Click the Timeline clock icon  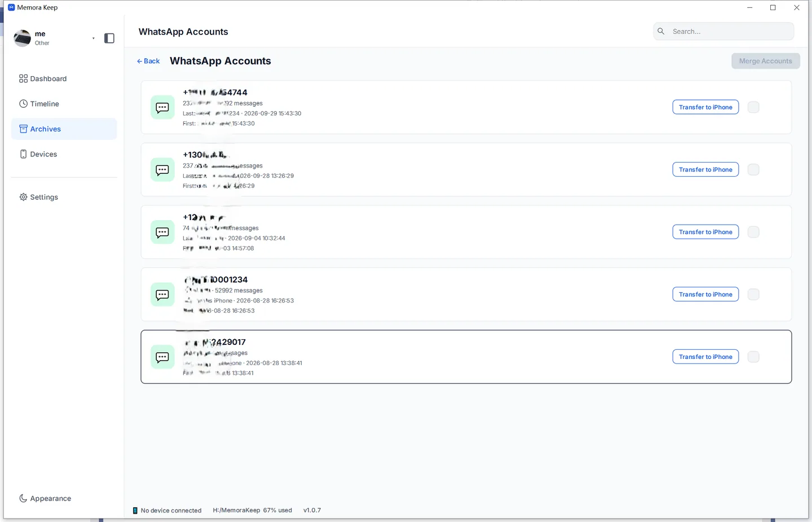[x=23, y=104]
